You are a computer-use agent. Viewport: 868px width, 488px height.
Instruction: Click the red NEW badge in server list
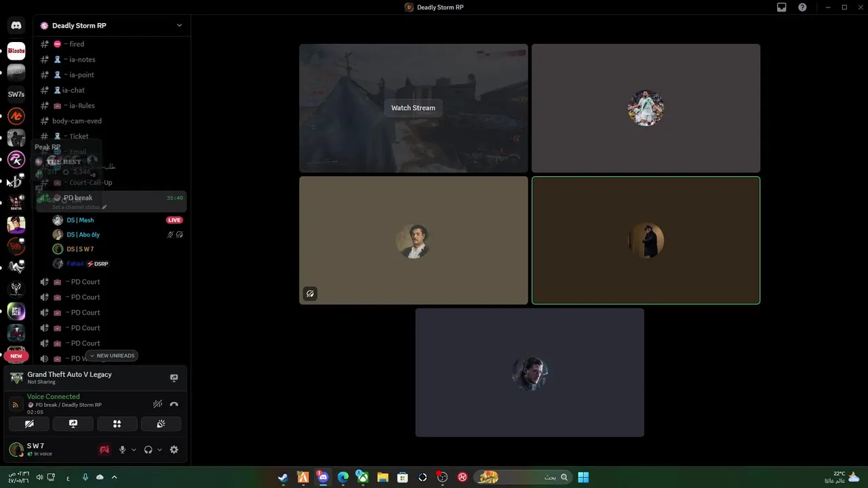pos(16,356)
